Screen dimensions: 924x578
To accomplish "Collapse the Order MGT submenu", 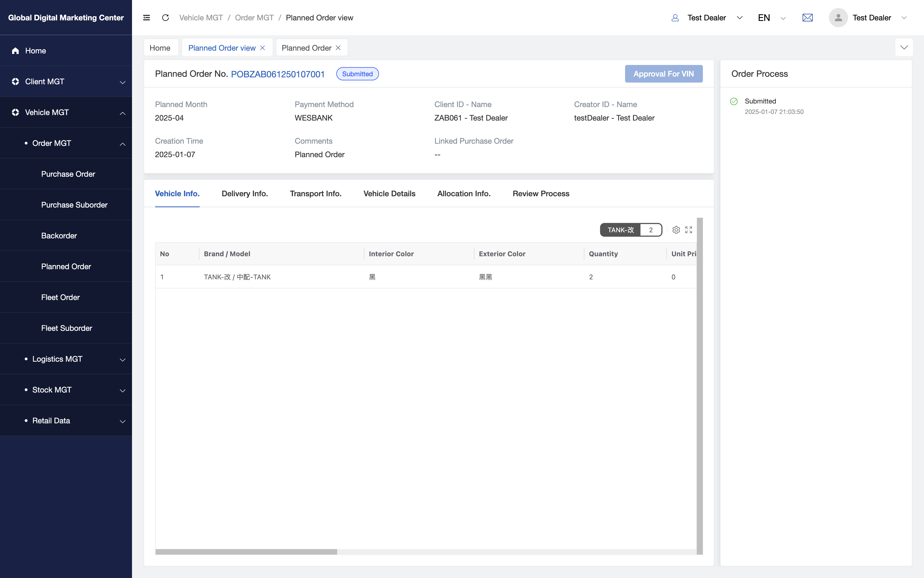I will click(x=123, y=144).
